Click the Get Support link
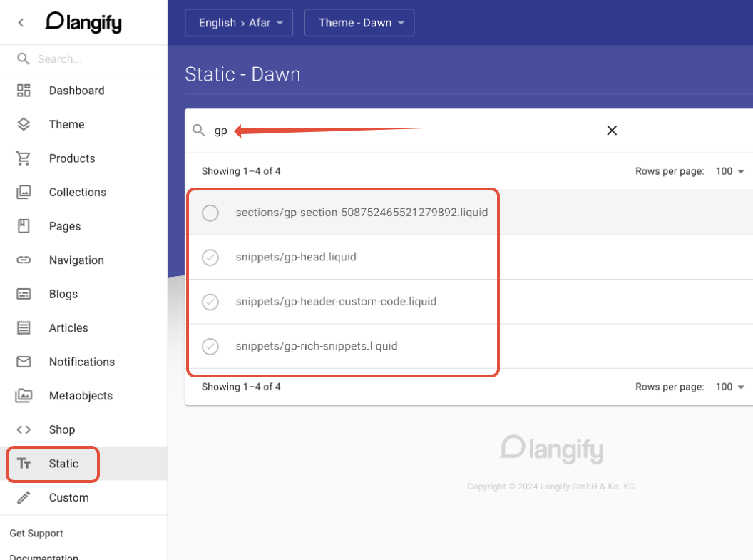Image resolution: width=753 pixels, height=560 pixels. click(x=36, y=533)
